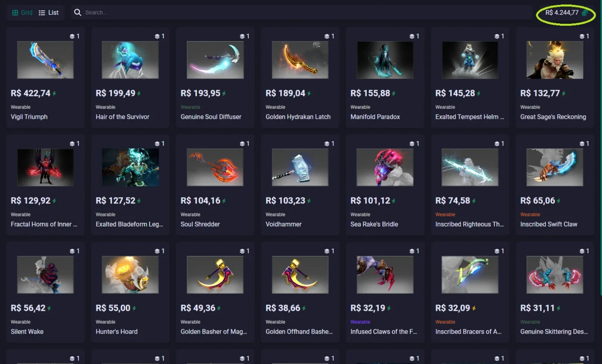Screen dimensions: 602x364
Task: Switch to Grid view
Action: (x=22, y=13)
